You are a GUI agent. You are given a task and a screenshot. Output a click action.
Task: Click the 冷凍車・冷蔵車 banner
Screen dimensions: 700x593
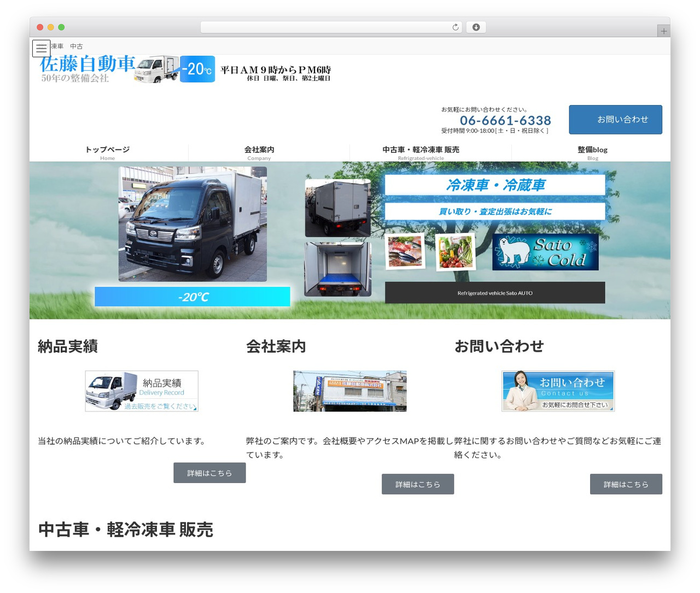tap(495, 185)
